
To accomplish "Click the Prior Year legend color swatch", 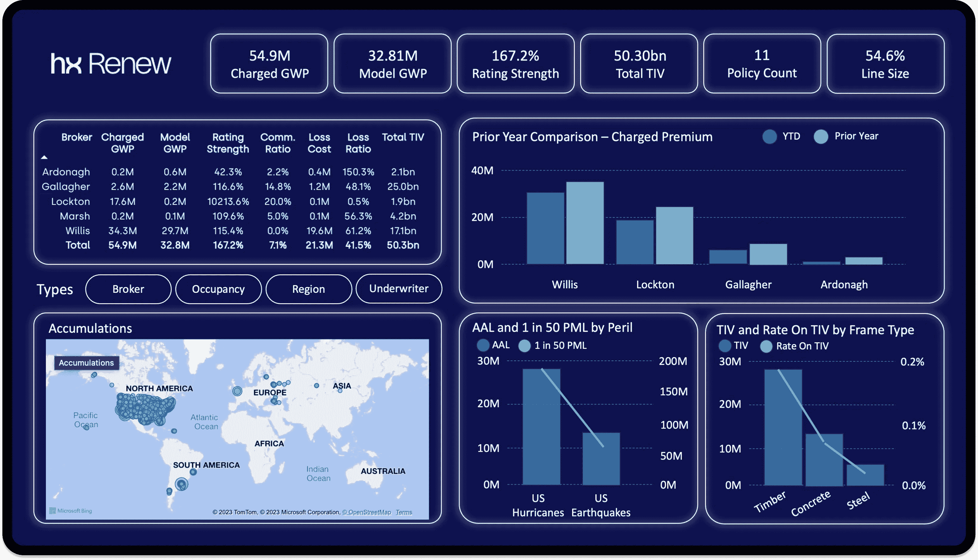I will click(821, 136).
